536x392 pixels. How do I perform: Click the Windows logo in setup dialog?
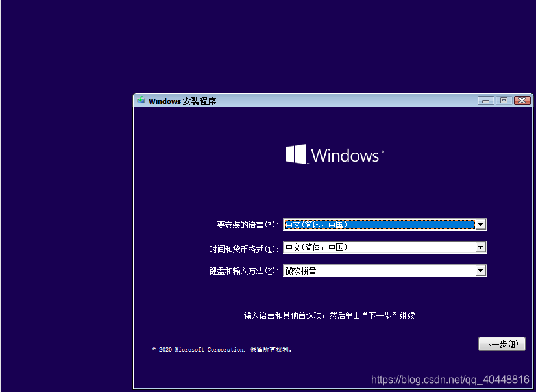click(334, 154)
